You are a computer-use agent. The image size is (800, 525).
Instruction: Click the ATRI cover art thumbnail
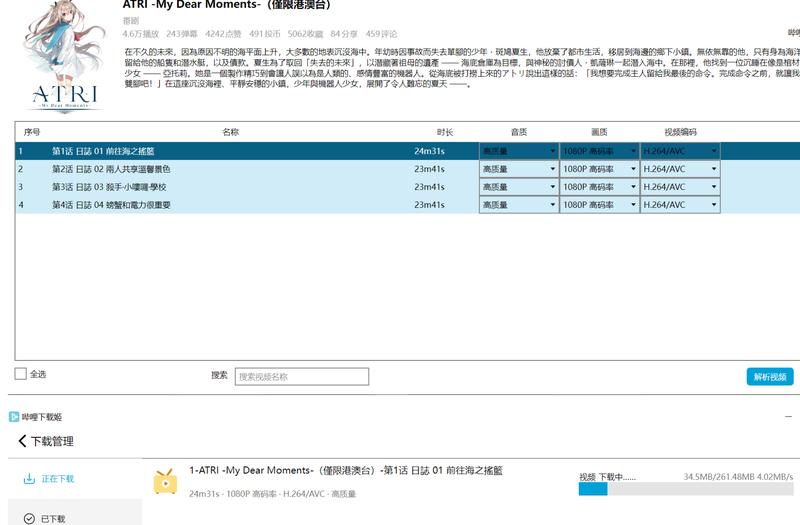tap(63, 57)
